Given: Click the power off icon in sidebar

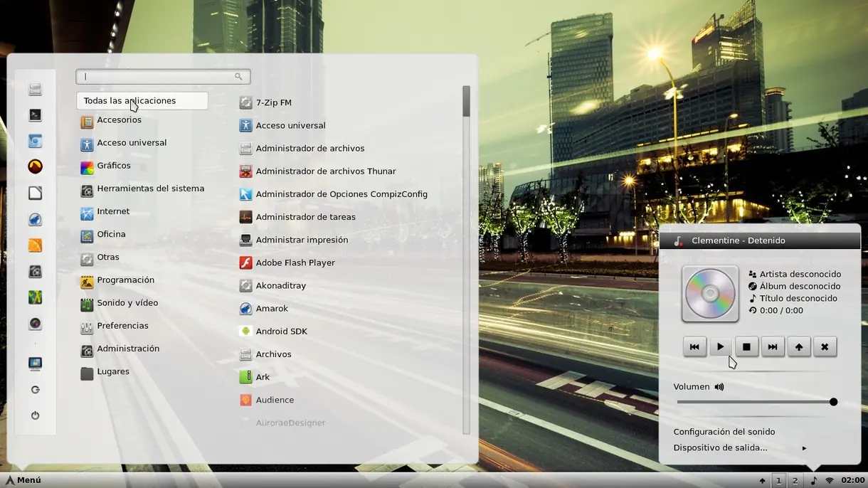Looking at the screenshot, I should [x=35, y=415].
